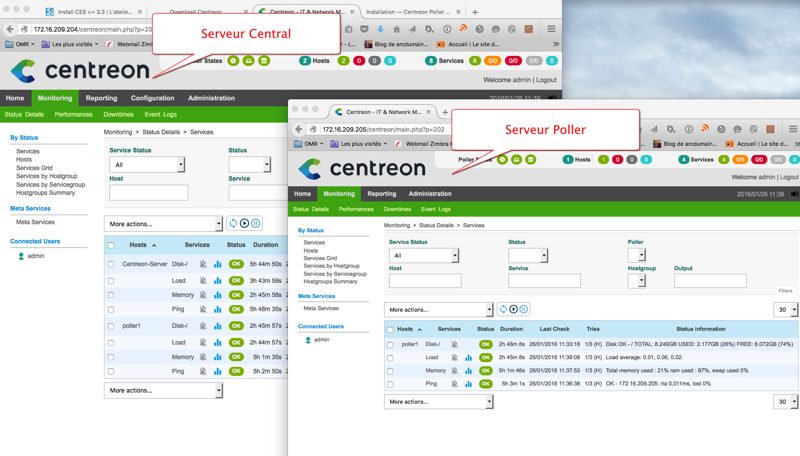Open graph icon for Centreon-Server Disk-/ service

pyautogui.click(x=217, y=265)
